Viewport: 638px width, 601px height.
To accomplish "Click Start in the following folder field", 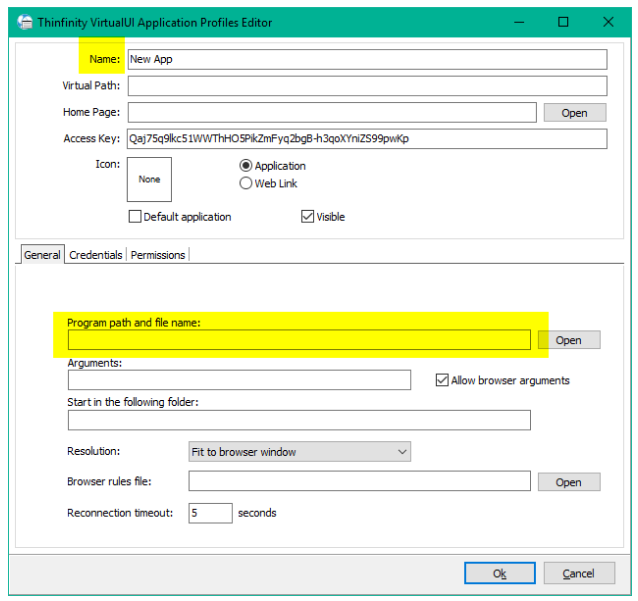I will [299, 420].
